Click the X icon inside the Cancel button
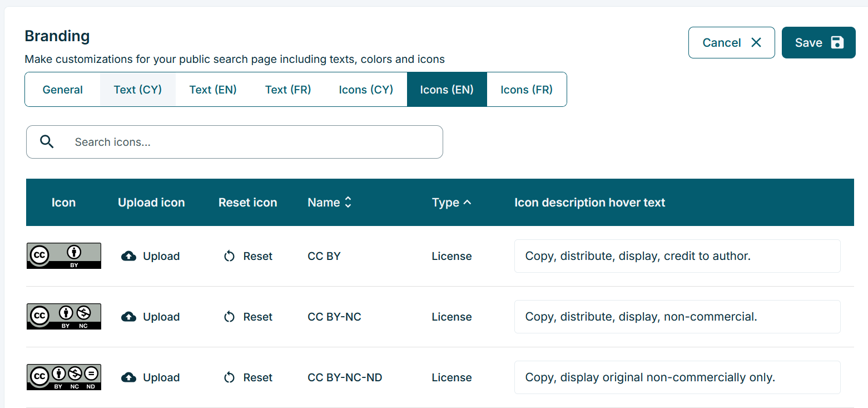 (756, 42)
